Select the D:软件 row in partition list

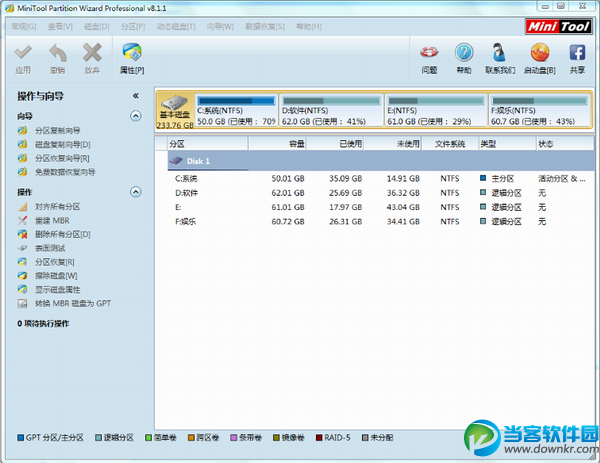coord(381,193)
